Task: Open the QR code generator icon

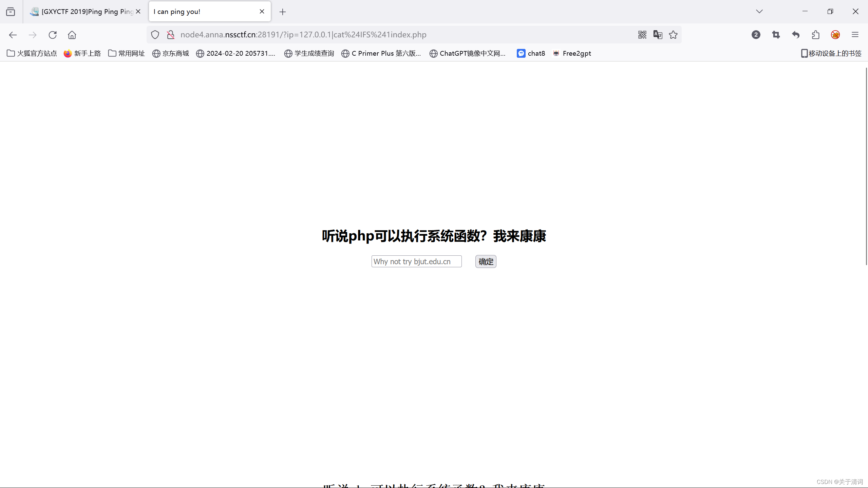Action: click(642, 35)
